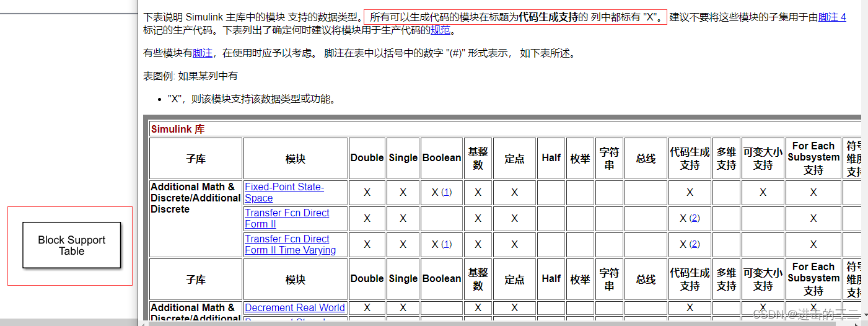This screenshot has width=868, height=326.
Task: Click the 定点 X in Fixed-Point State-Space row
Action: coord(514,193)
